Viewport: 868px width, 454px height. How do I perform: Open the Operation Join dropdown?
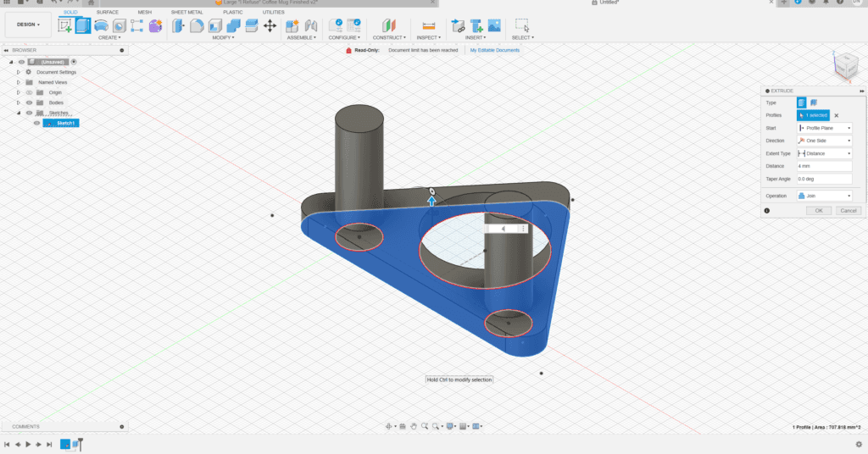[x=824, y=196]
